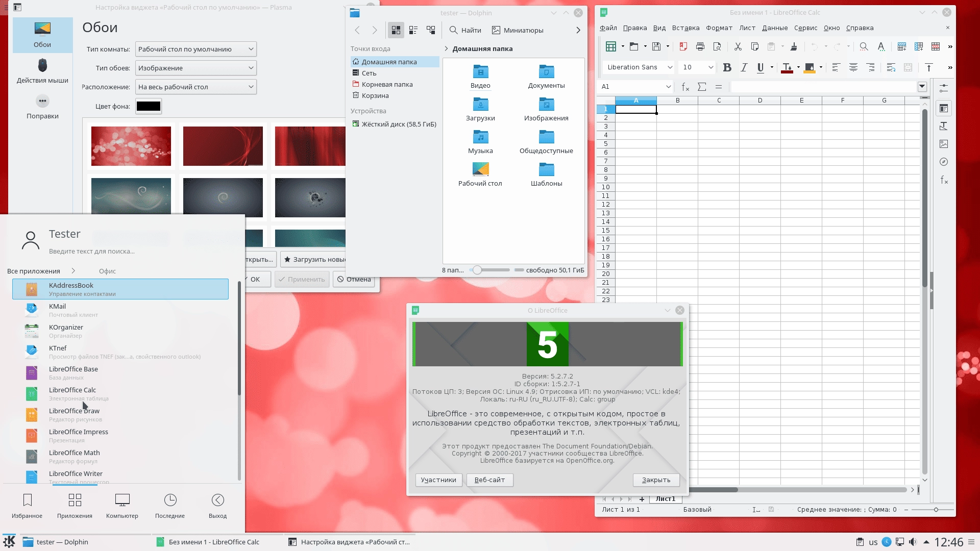Open the font color dropdown arrow
This screenshot has height=551, width=980.
click(798, 67)
